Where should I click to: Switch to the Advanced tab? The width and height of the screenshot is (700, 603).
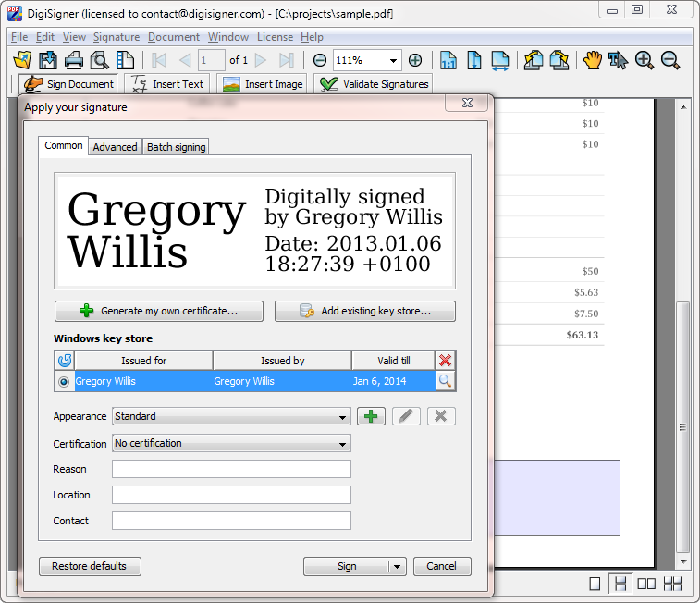click(x=116, y=147)
